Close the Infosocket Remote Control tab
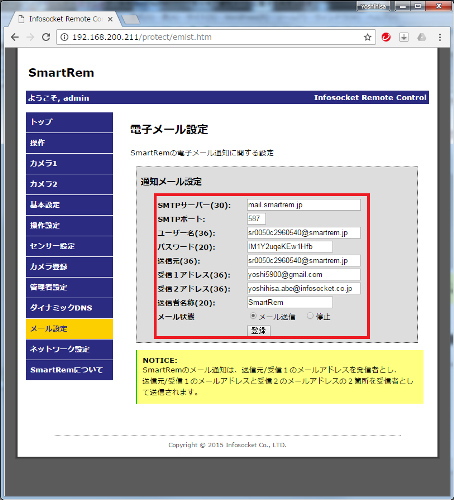 click(x=110, y=19)
